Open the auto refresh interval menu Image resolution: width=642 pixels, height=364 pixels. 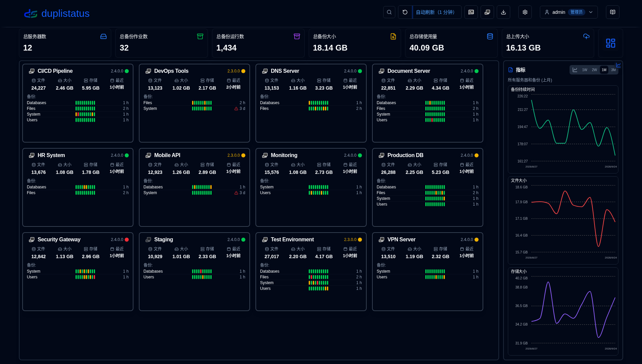[x=437, y=12]
